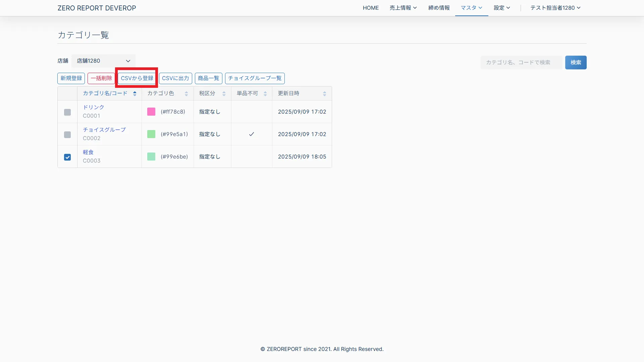Click the CSVに出力 button

[175, 78]
